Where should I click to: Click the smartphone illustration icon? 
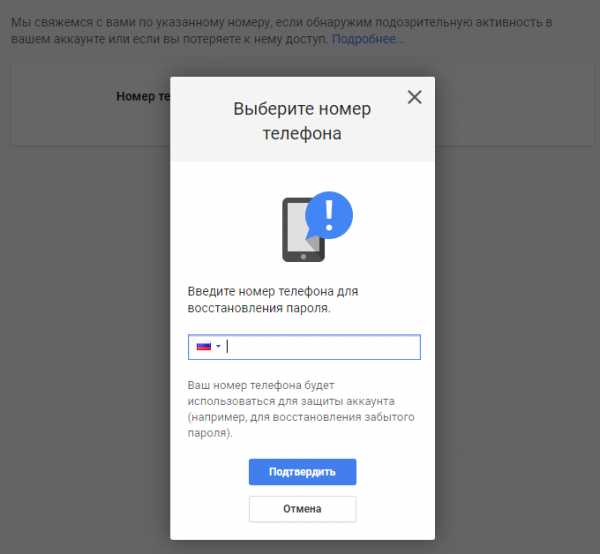tap(303, 230)
